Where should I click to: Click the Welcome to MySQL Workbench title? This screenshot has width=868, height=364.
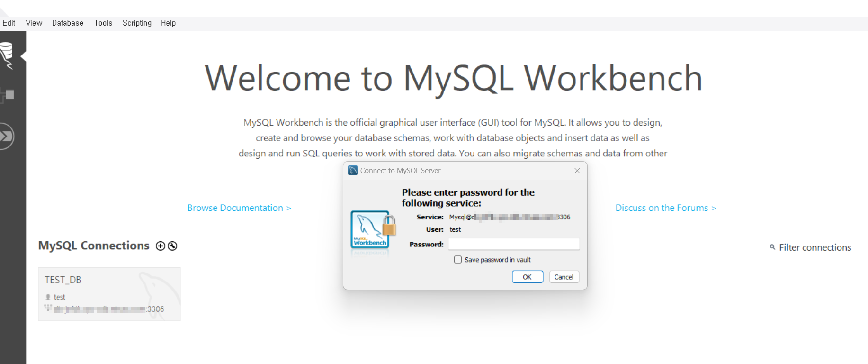coord(454,78)
